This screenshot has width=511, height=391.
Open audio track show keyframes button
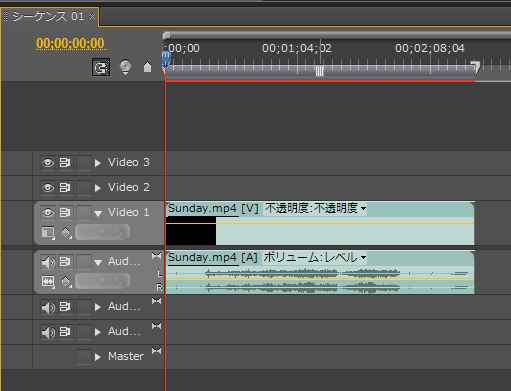[x=66, y=282]
